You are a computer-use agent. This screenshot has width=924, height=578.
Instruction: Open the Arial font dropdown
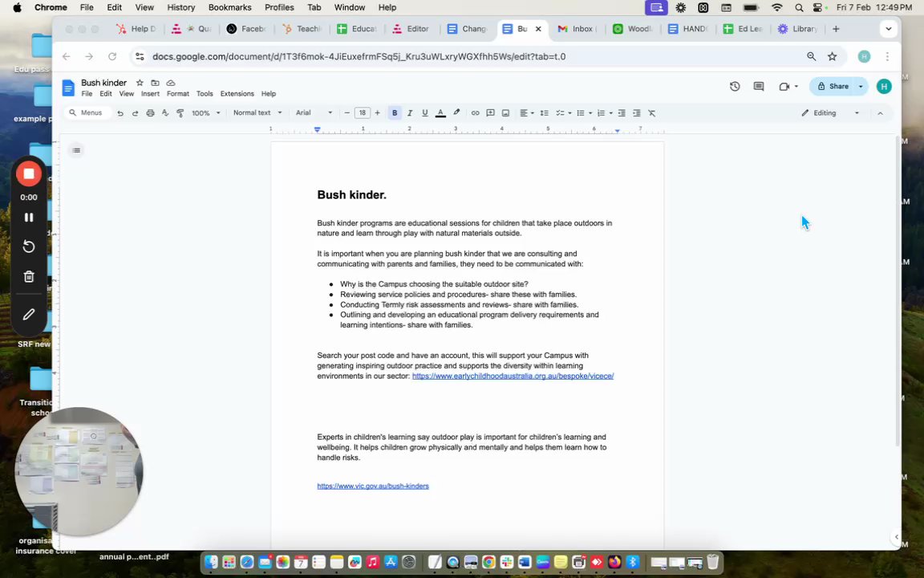click(x=314, y=112)
